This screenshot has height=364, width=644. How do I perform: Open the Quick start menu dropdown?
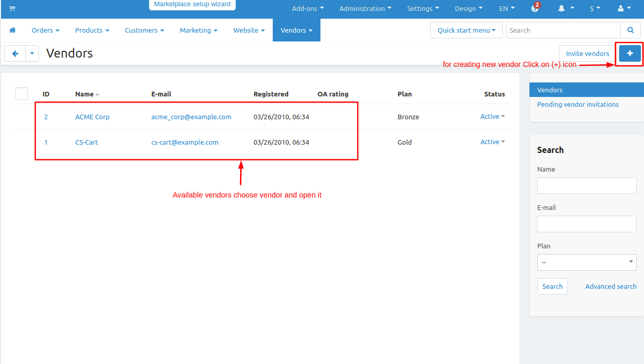pyautogui.click(x=466, y=30)
